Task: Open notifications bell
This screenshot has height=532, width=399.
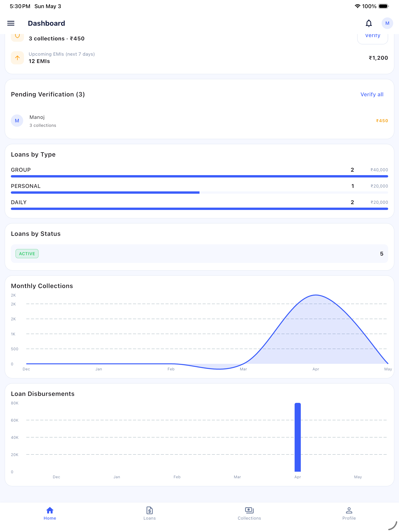Action: [369, 23]
